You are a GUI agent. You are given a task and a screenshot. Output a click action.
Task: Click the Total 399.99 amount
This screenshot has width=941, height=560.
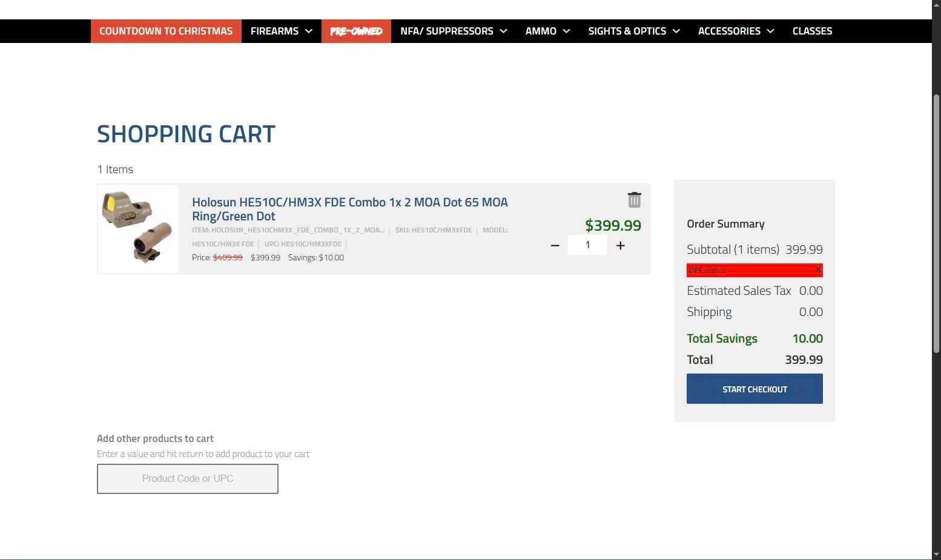pyautogui.click(x=804, y=360)
